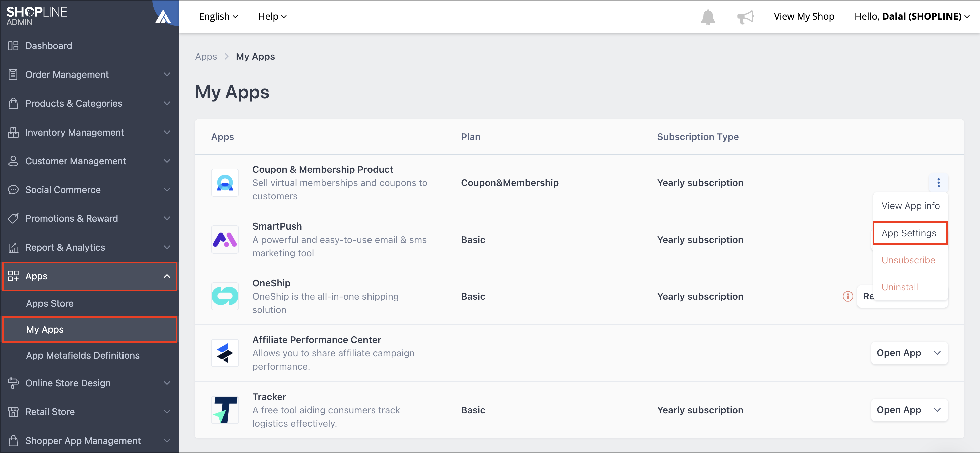Click the Affiliate Performance Center app icon
This screenshot has width=980, height=453.
click(x=225, y=353)
